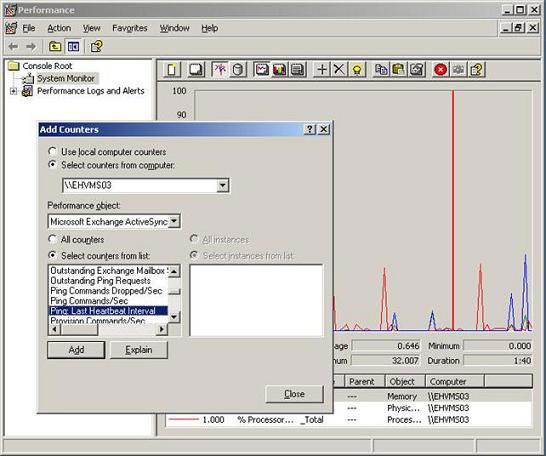This screenshot has width=546, height=456.
Task: Open the graph Properties icon
Action: coord(416,70)
